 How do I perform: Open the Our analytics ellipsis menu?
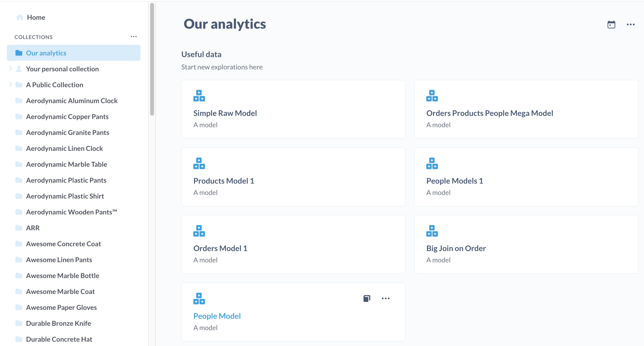pyautogui.click(x=630, y=25)
